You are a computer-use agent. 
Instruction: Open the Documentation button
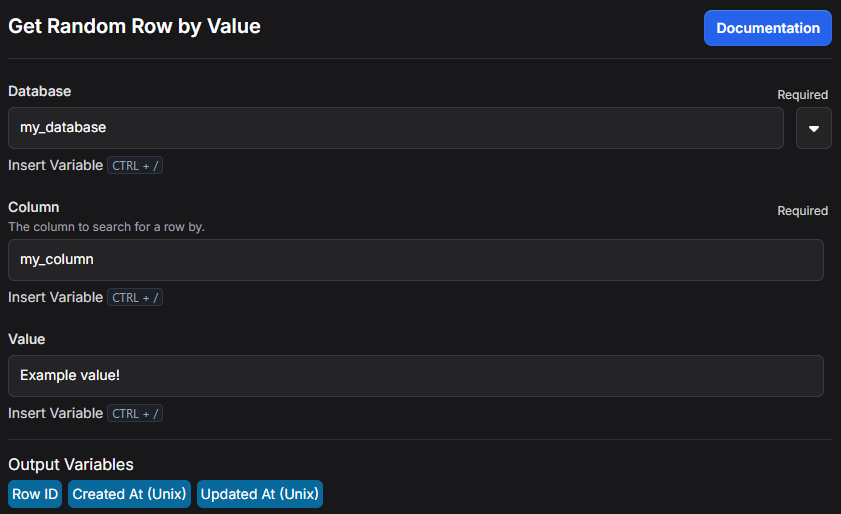pyautogui.click(x=767, y=28)
